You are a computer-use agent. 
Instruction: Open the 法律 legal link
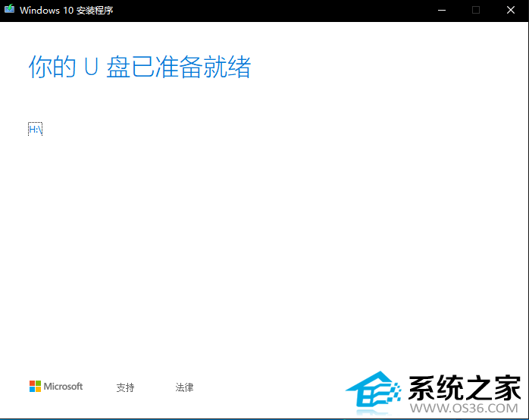(184, 387)
